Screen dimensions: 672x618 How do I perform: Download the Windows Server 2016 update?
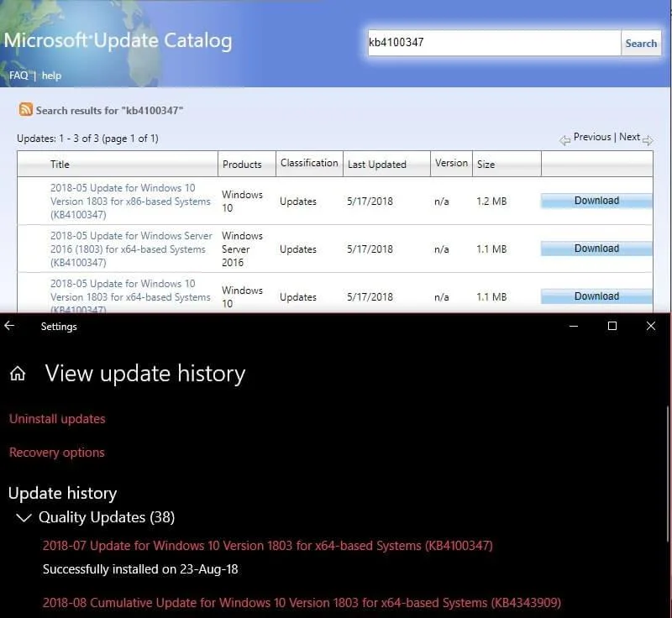click(596, 249)
